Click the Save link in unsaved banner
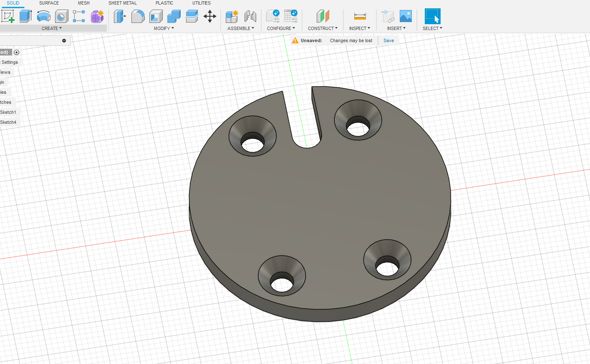This screenshot has width=590, height=364. (388, 40)
